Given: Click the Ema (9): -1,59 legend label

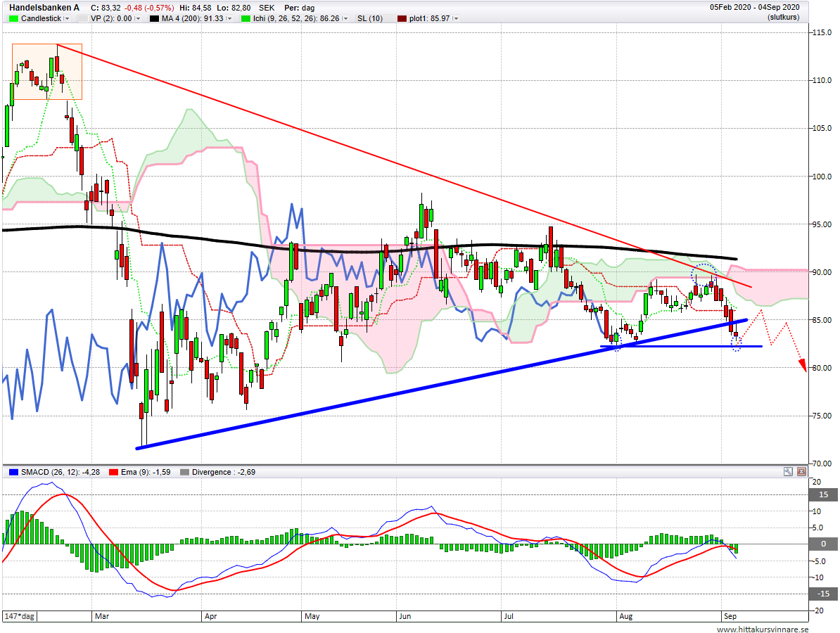Looking at the screenshot, I should (x=146, y=472).
